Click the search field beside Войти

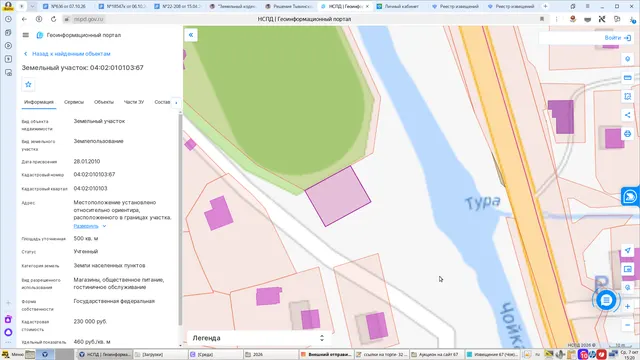point(571,38)
